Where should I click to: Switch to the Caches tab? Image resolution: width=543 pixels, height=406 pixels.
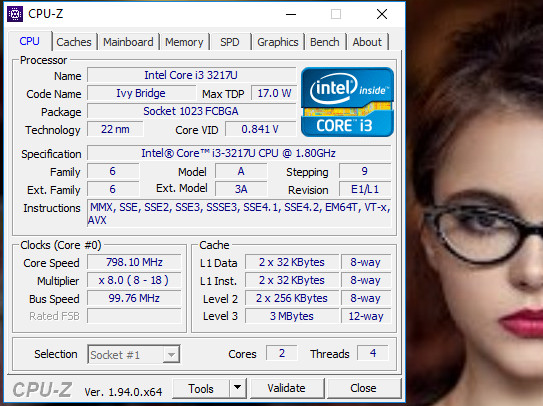pyautogui.click(x=74, y=42)
